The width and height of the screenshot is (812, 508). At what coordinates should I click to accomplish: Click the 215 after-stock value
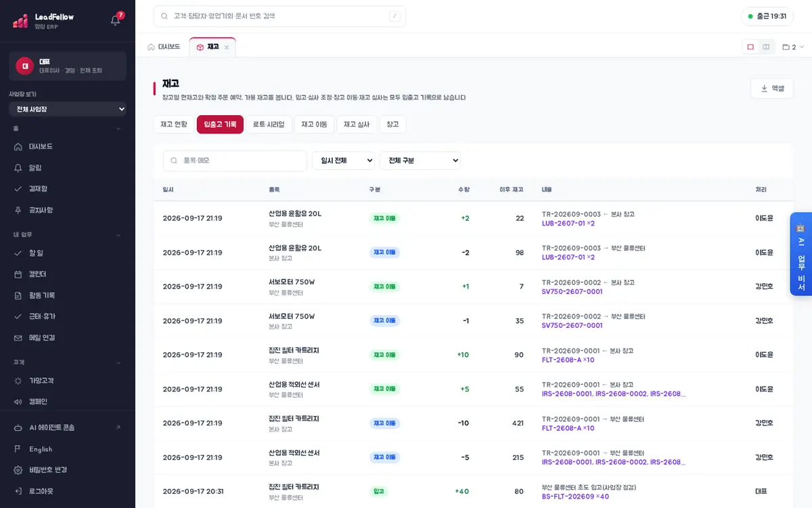[x=518, y=457]
